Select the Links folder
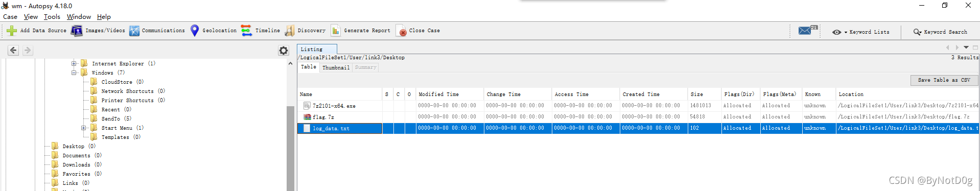 (x=76, y=183)
